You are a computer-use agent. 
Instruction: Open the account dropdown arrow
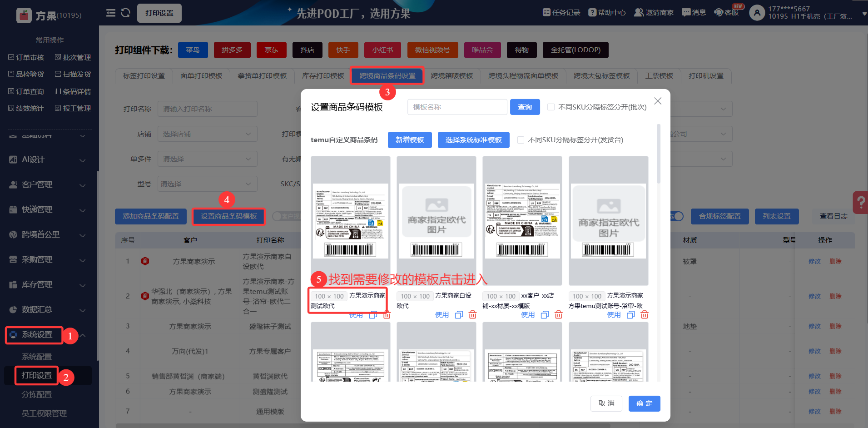864,15
